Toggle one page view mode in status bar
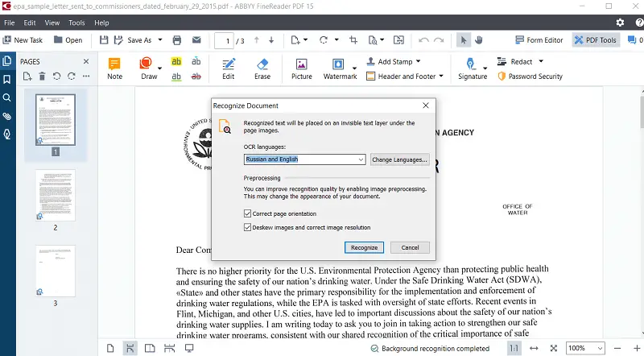This screenshot has height=356, width=644. point(110,348)
